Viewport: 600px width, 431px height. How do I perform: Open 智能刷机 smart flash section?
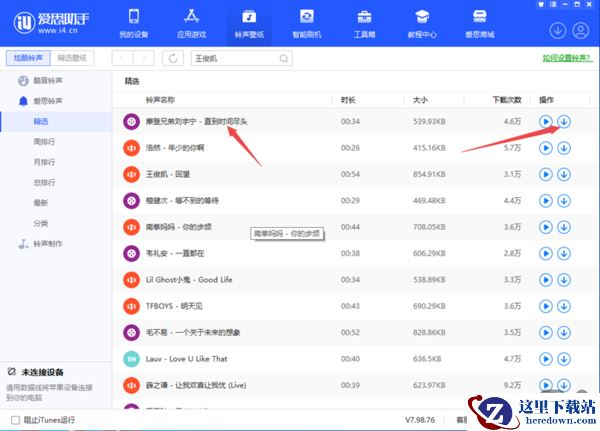(307, 24)
